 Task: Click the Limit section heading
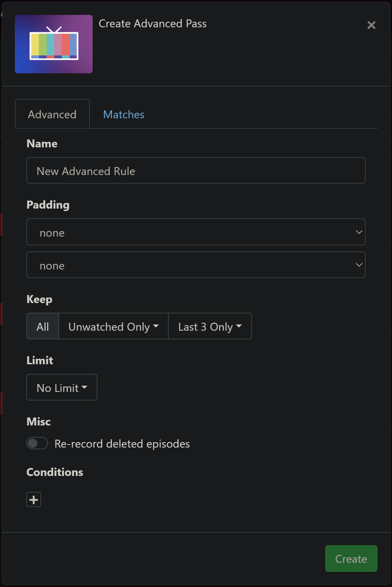[40, 360]
